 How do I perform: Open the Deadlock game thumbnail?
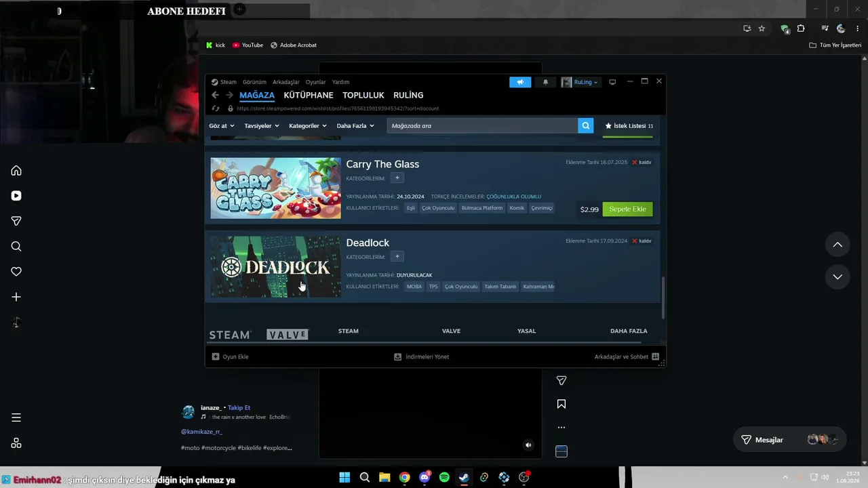(x=275, y=267)
